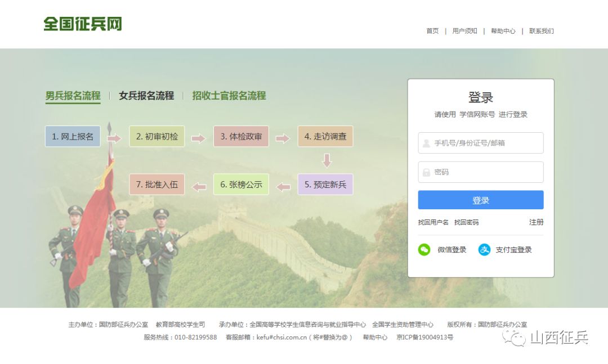Open 帮助中心 in top navigation
The height and width of the screenshot is (364, 608).
[503, 31]
